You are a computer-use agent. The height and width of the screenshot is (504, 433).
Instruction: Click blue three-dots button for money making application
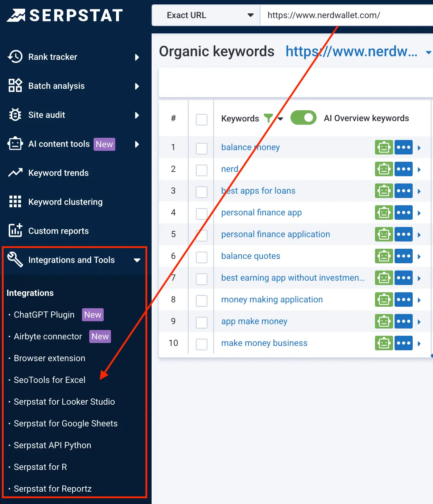404,299
